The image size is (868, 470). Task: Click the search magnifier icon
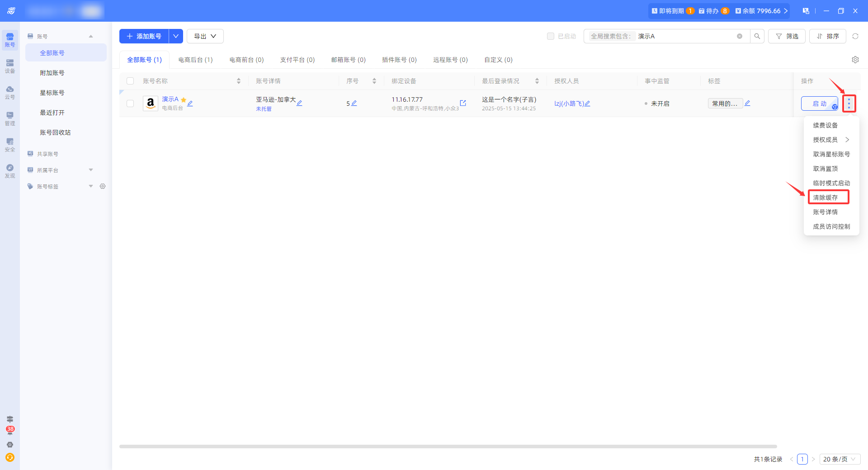757,36
